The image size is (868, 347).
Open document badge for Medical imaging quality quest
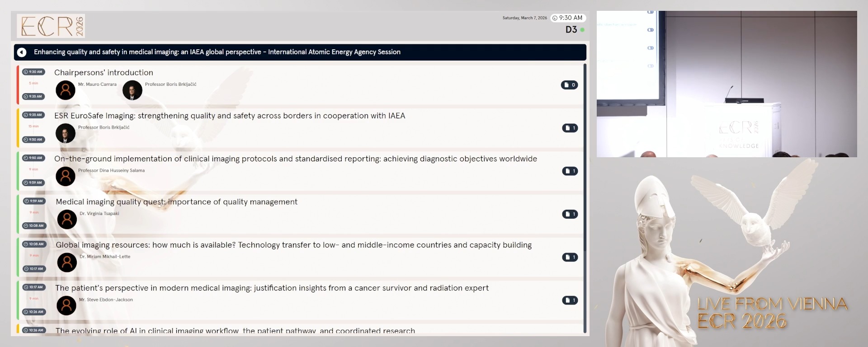point(570,214)
